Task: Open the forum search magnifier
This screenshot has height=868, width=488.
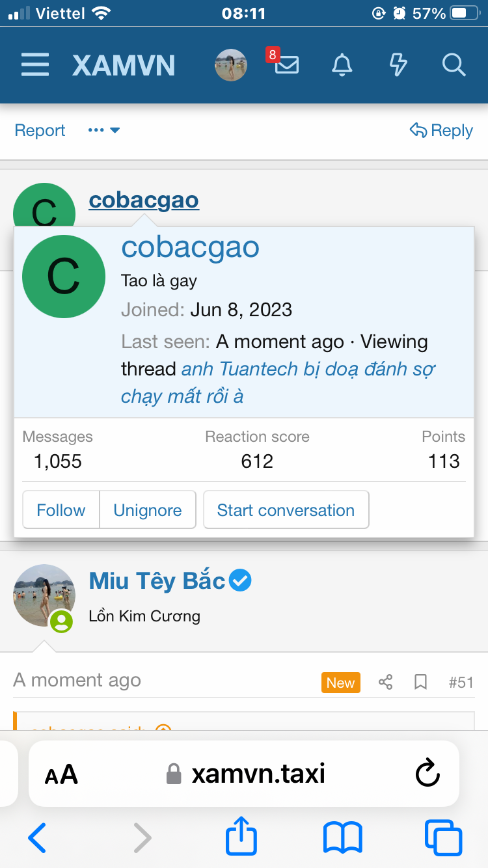Action: tap(453, 65)
